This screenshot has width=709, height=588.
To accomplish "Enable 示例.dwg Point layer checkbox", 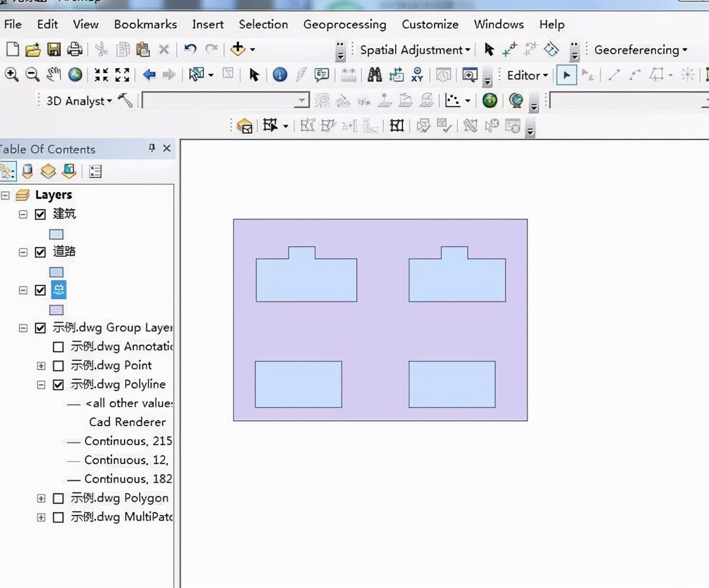I will (58, 365).
